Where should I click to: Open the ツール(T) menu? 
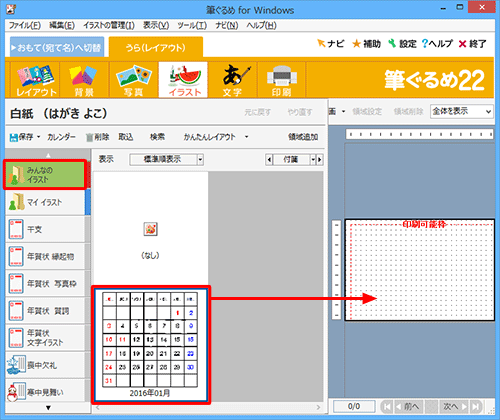click(x=192, y=26)
